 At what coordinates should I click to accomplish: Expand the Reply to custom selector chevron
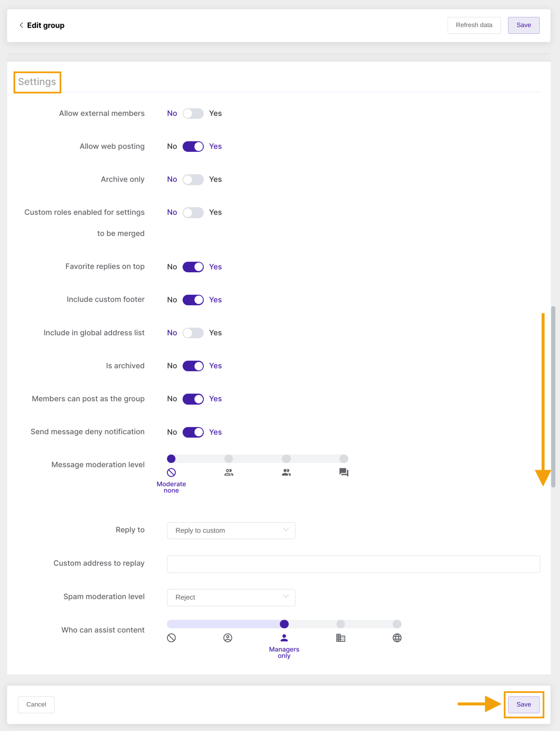tap(286, 530)
